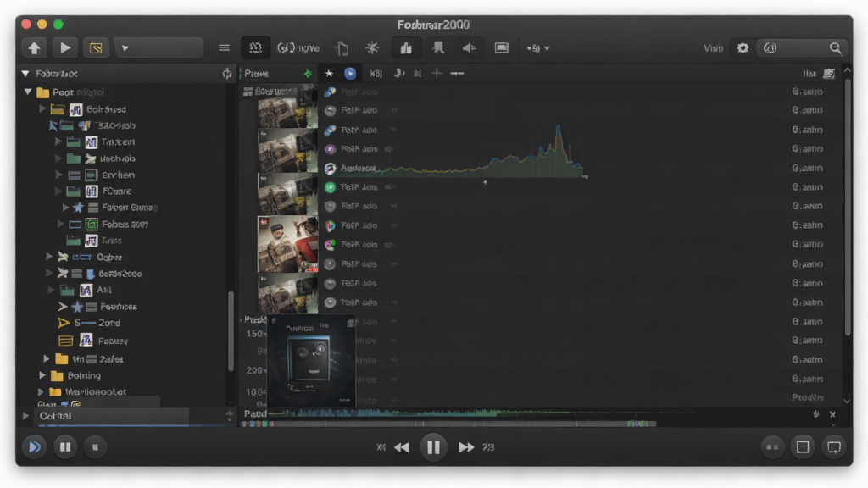This screenshot has height=488, width=868.
Task: Click the Visb label in the toolbar
Action: 713,48
